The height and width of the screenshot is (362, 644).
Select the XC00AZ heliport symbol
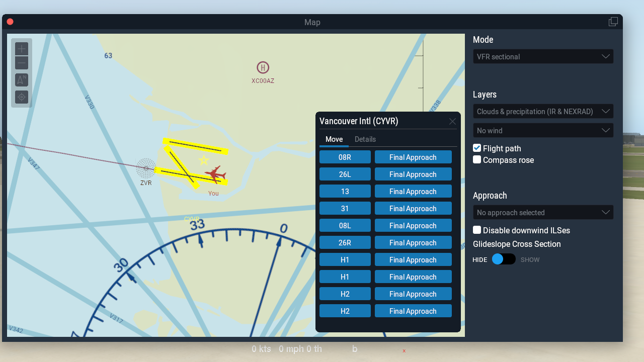(263, 67)
